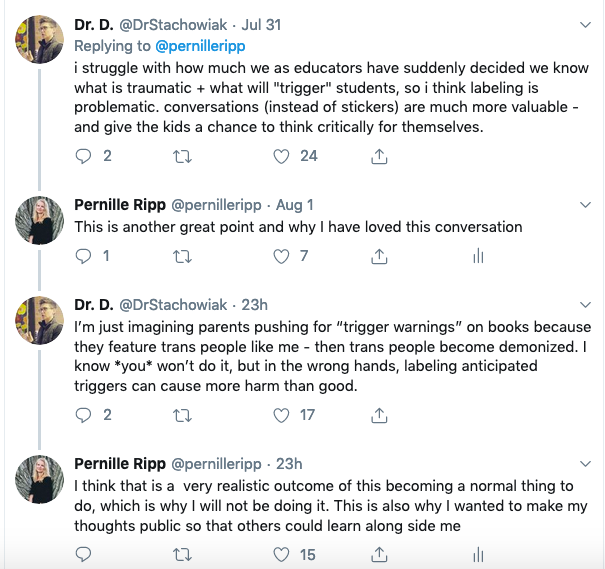
Task: Like the tweet with 7 likes
Action: pos(282,256)
